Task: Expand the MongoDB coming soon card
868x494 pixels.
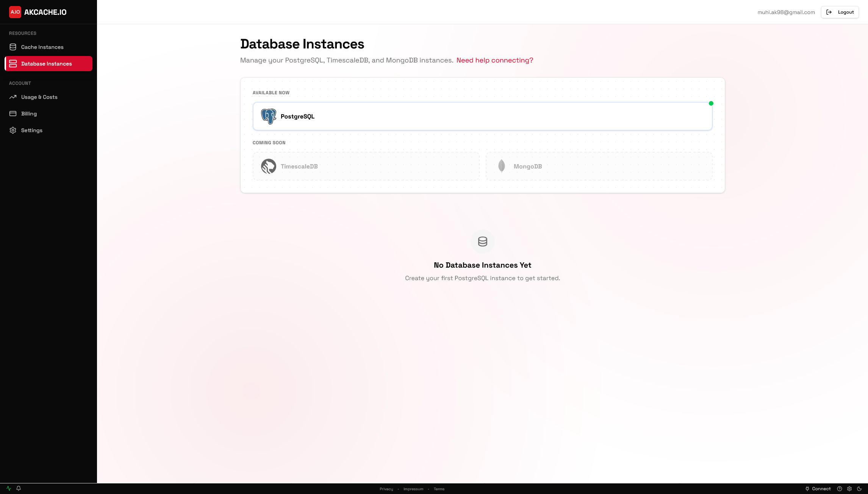Action: pyautogui.click(x=599, y=166)
